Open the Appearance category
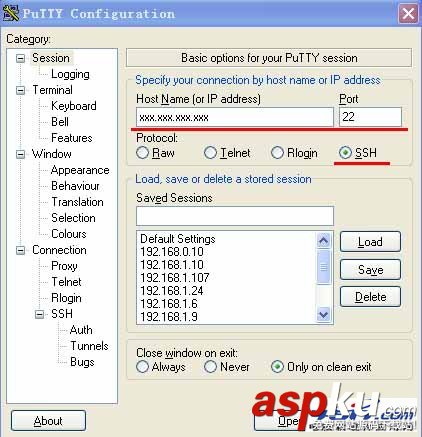The width and height of the screenshot is (422, 437). 80,170
